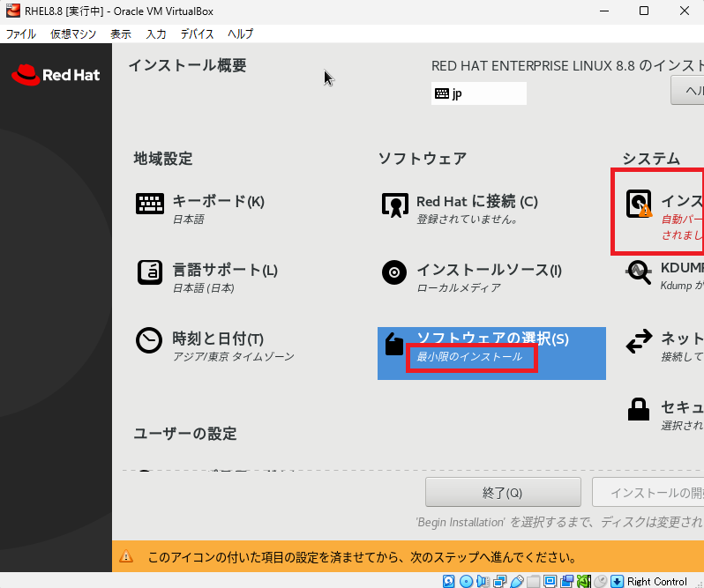The height and width of the screenshot is (588, 704).
Task: Click the VirtualBox audio status icon
Action: coord(483,581)
